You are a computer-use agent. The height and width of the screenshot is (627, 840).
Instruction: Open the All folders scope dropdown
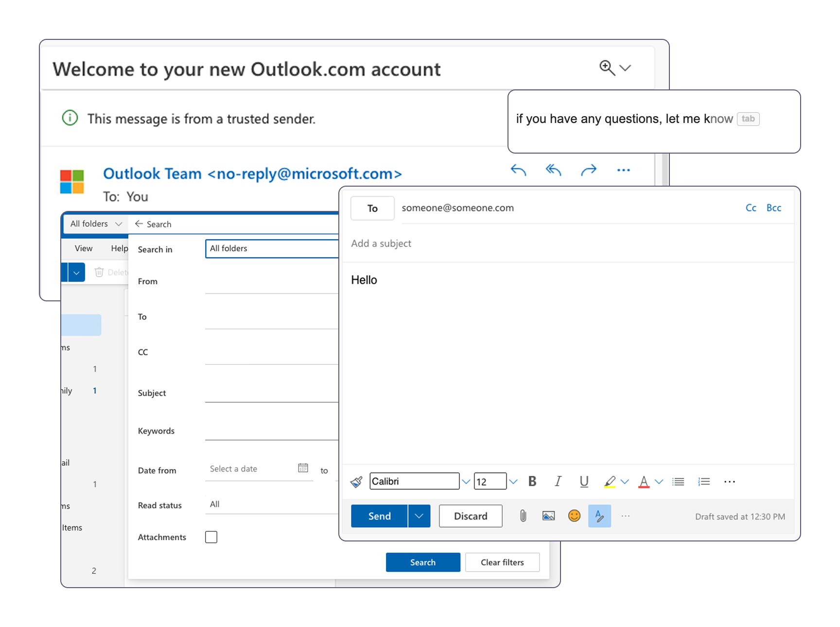coord(96,224)
